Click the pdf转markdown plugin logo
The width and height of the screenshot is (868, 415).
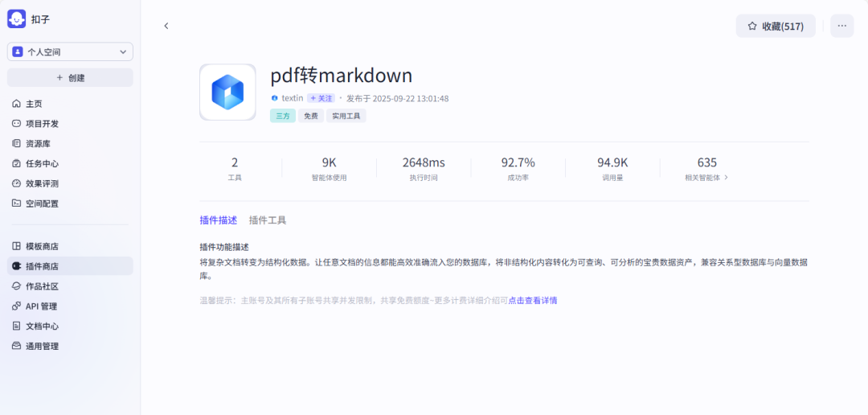[227, 92]
